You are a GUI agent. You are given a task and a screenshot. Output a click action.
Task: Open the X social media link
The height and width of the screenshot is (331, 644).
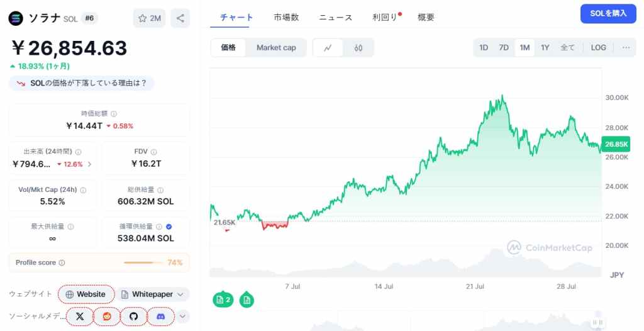pyautogui.click(x=80, y=316)
